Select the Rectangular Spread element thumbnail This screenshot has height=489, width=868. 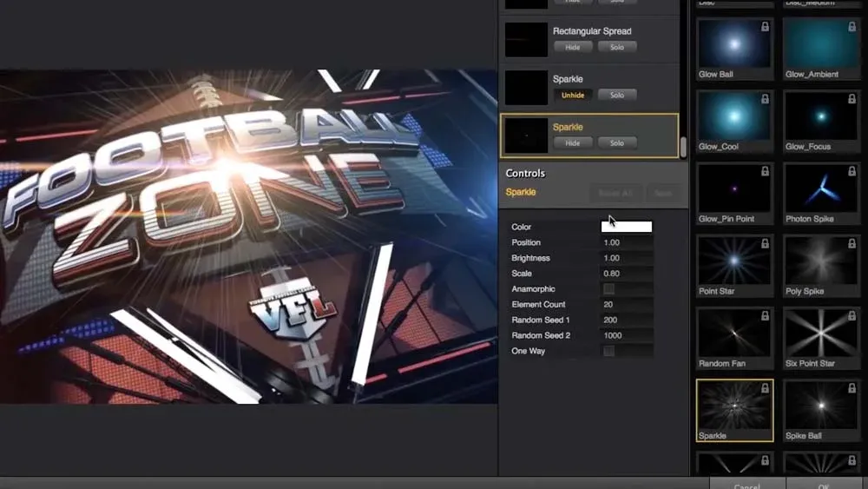tap(526, 40)
